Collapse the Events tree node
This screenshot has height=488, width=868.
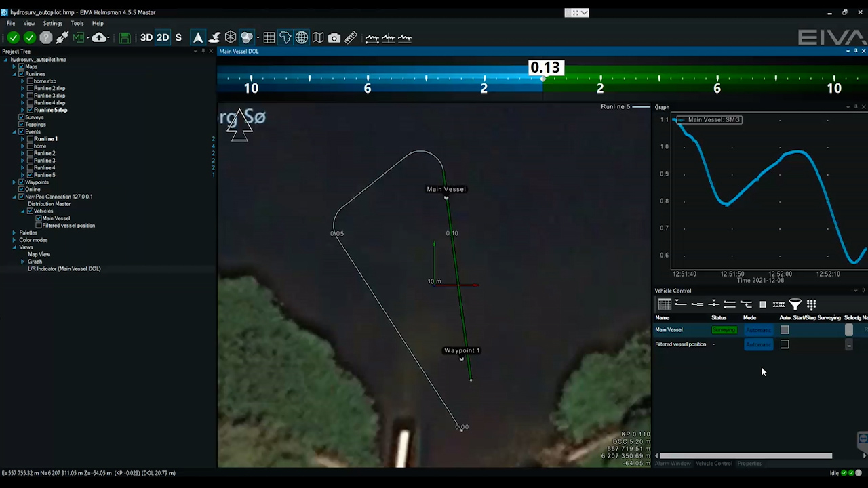click(x=14, y=131)
